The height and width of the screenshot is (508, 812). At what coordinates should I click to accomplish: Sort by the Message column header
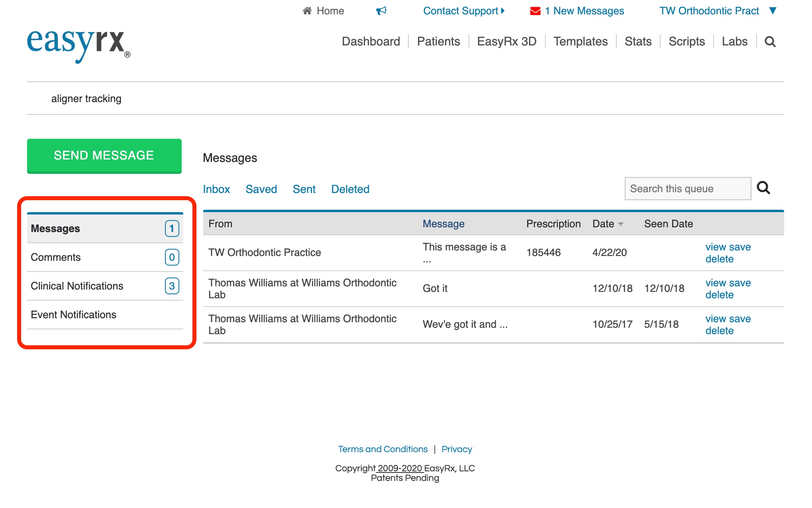[443, 224]
